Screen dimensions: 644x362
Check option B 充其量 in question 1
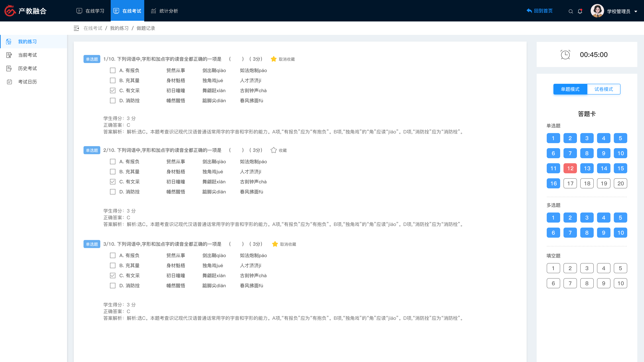(113, 80)
